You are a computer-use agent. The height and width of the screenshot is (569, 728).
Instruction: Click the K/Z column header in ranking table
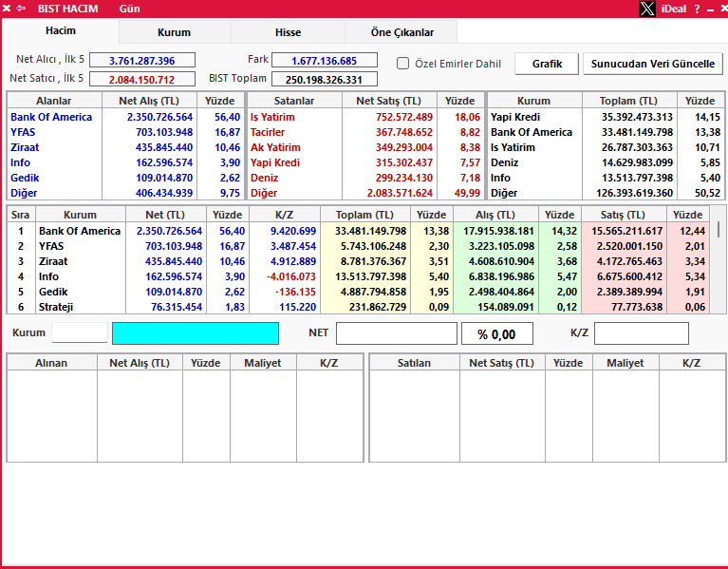(284, 215)
